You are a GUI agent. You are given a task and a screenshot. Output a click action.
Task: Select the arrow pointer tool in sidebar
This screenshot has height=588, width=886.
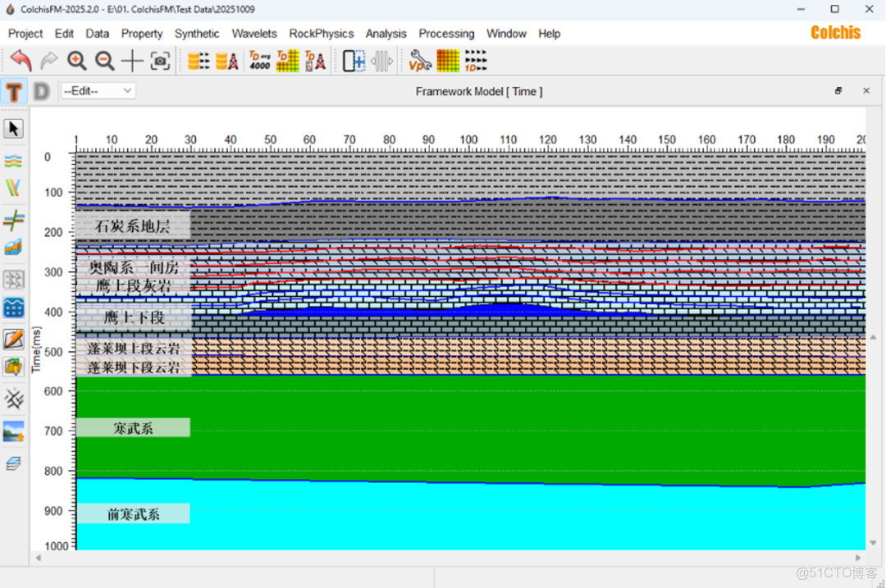click(x=14, y=129)
